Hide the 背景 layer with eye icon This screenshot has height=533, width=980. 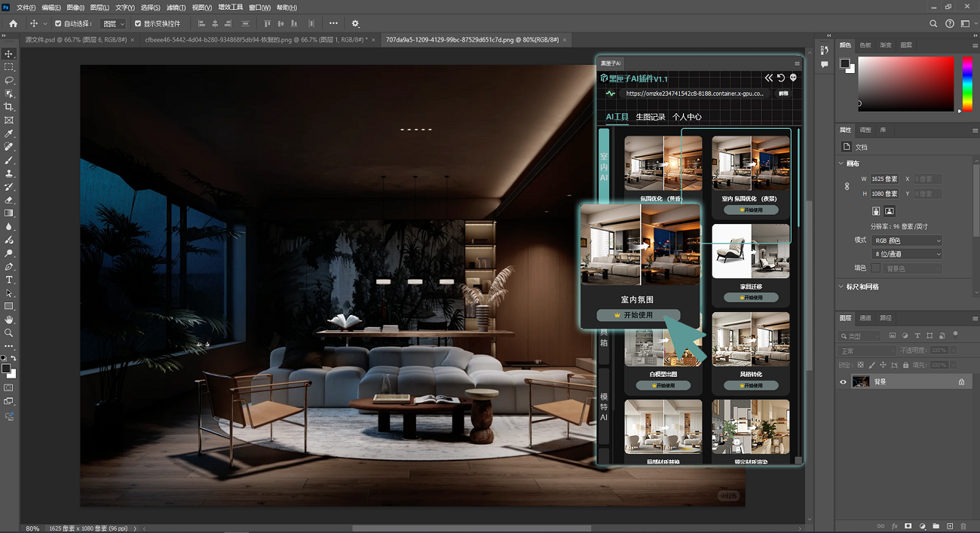tap(844, 382)
